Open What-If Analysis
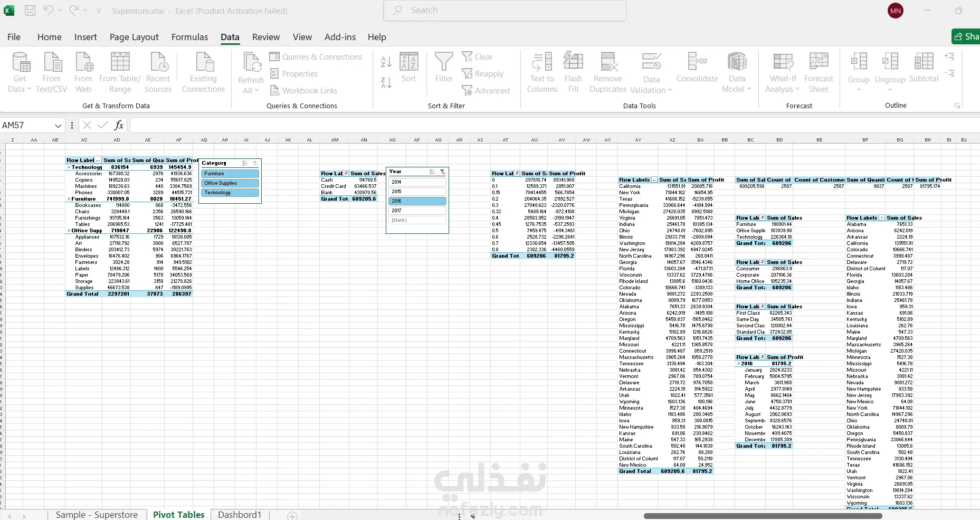 coord(783,72)
